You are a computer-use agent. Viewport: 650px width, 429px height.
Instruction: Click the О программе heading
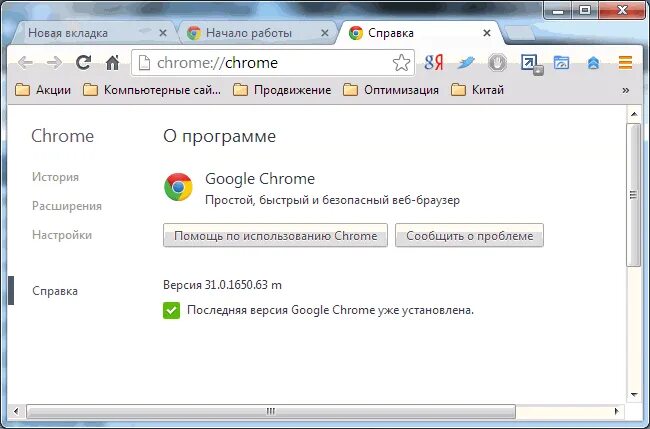click(219, 136)
